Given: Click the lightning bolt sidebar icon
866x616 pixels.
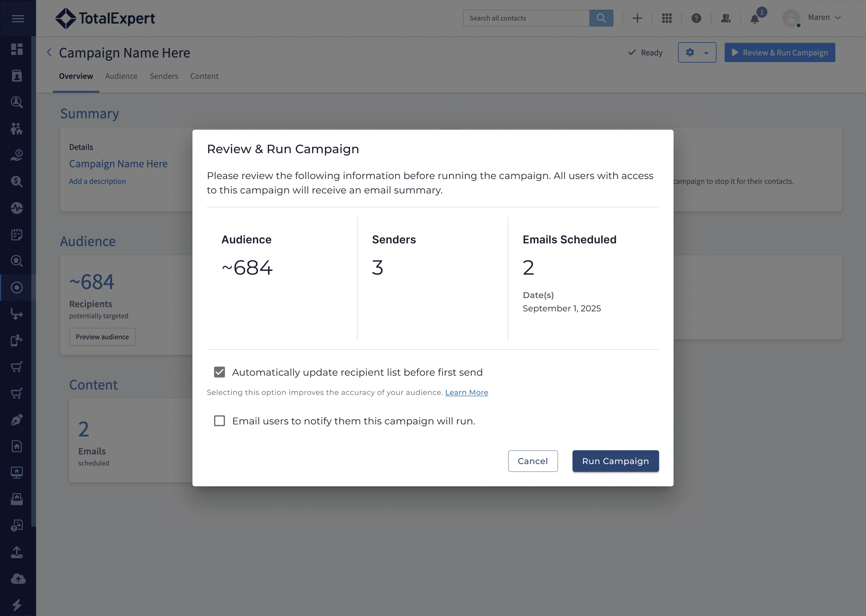Looking at the screenshot, I should tap(17, 604).
